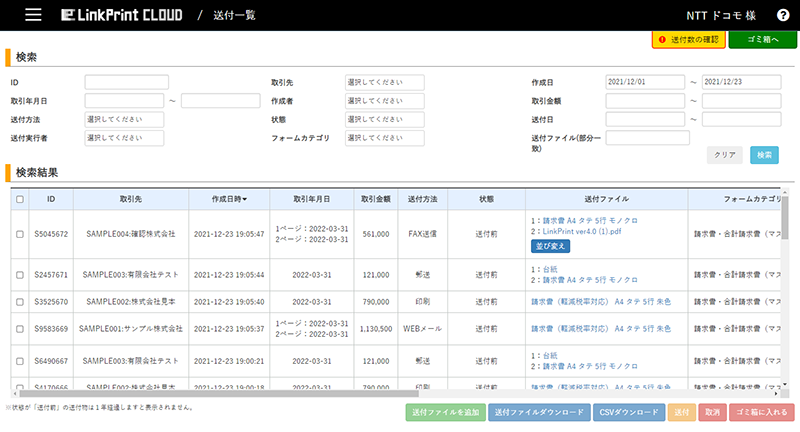Click the SAMPLE004:確認株式会社 cell

coord(131,234)
